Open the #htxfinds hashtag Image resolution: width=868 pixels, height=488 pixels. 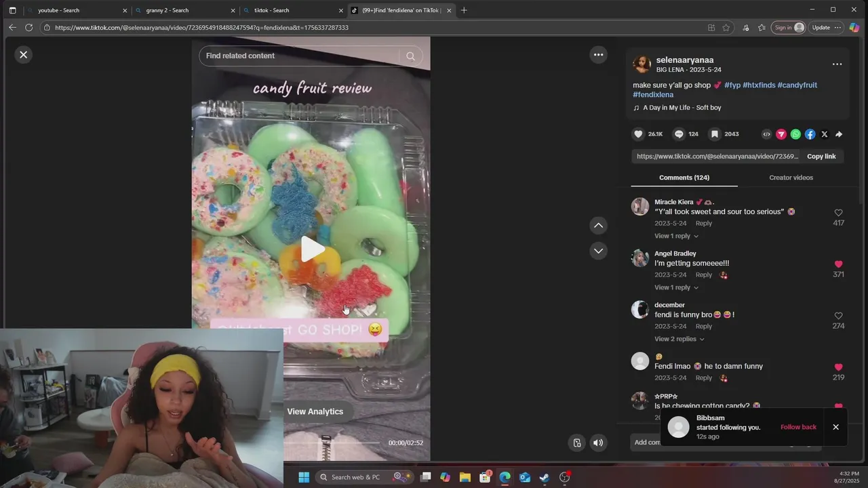(x=759, y=85)
